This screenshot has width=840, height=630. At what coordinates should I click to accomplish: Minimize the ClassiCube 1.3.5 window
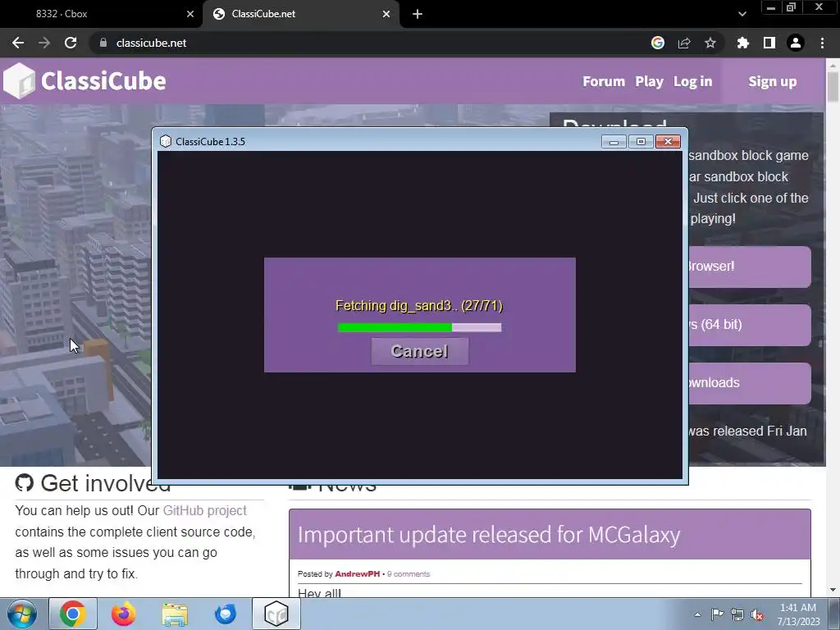tap(614, 141)
